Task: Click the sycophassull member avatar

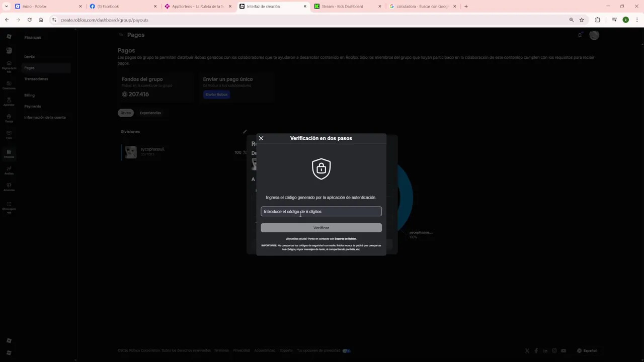Action: click(x=131, y=152)
